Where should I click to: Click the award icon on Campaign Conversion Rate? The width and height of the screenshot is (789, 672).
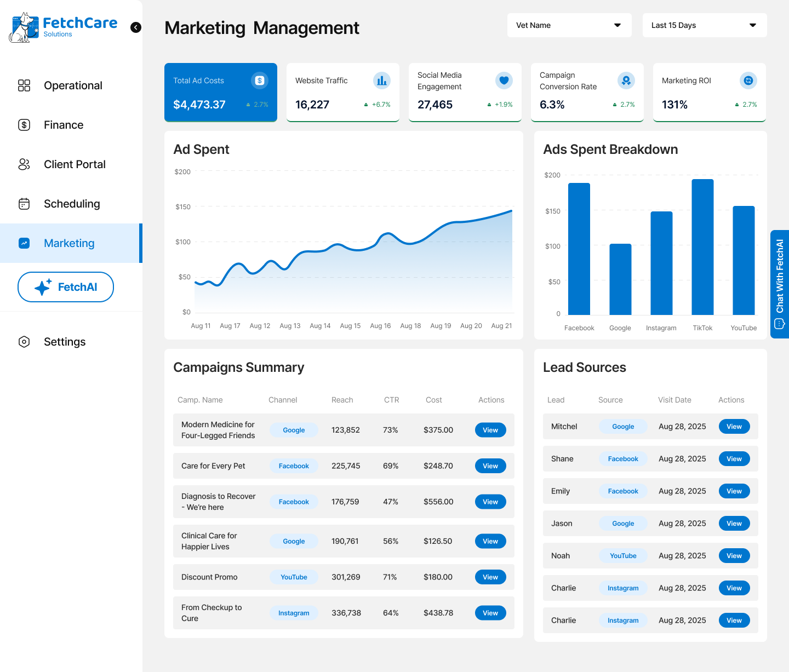tap(626, 81)
